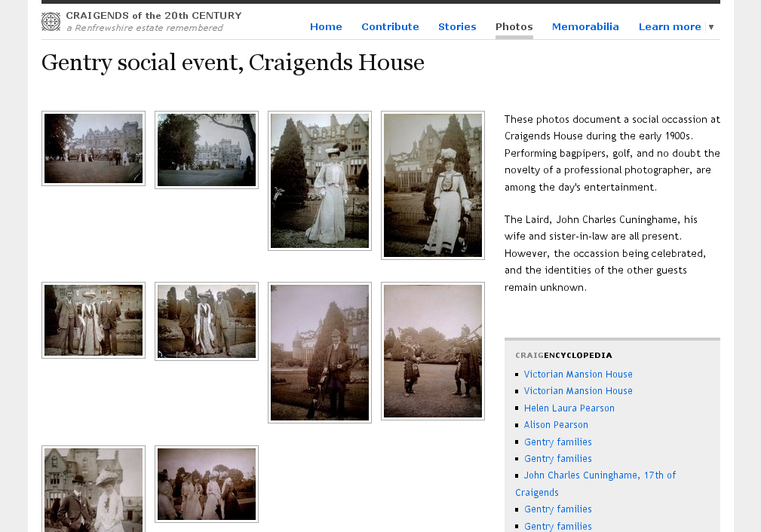Open top-row portrait of woman in feathered hat
This screenshot has width=761, height=532.
pyautogui.click(x=320, y=181)
